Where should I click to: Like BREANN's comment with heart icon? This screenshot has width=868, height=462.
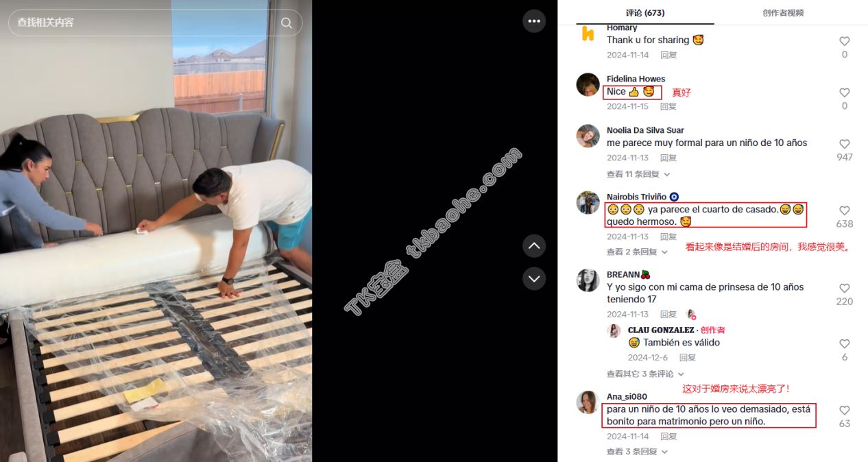click(845, 288)
